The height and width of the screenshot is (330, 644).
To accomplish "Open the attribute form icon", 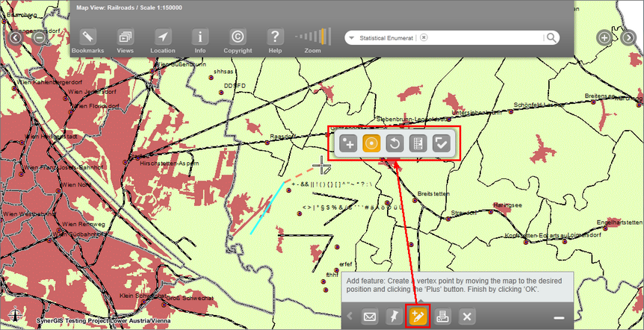I will click(418, 143).
